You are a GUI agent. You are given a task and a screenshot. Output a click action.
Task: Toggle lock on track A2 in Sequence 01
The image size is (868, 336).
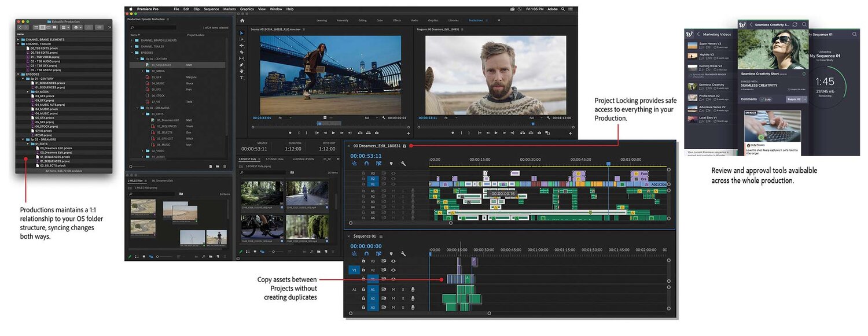pyautogui.click(x=363, y=298)
